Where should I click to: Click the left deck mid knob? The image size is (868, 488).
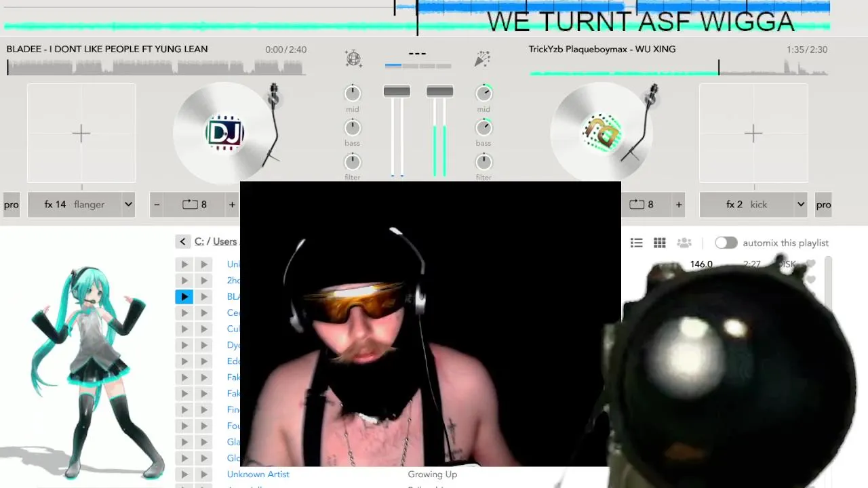pos(353,93)
